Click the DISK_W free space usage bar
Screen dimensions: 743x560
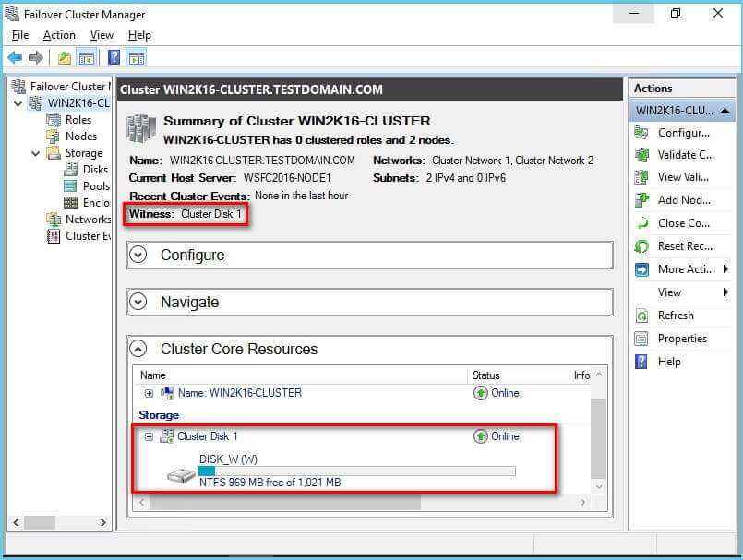pyautogui.click(x=357, y=471)
